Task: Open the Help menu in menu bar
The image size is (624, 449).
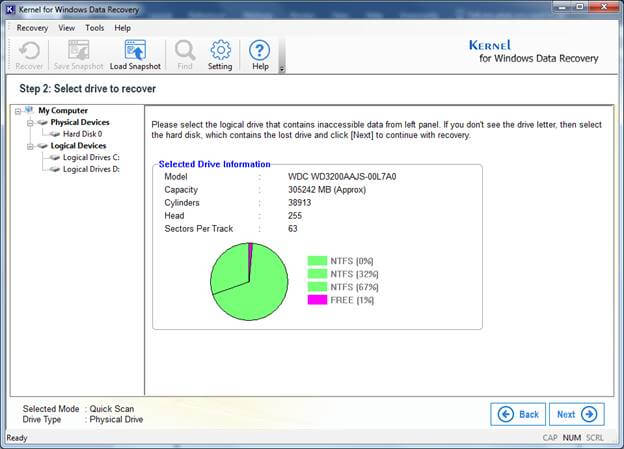Action: [123, 28]
